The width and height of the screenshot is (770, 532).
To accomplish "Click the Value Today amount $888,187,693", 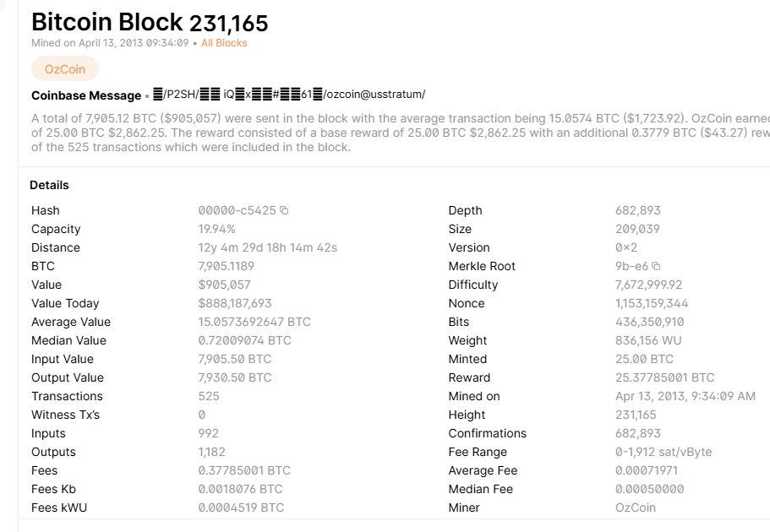I will (235, 304).
